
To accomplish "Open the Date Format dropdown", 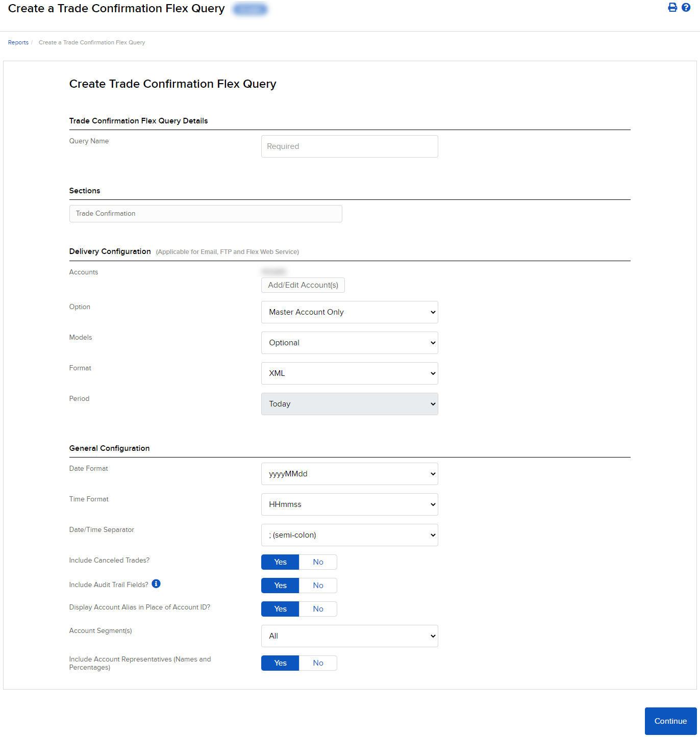I will click(x=349, y=473).
